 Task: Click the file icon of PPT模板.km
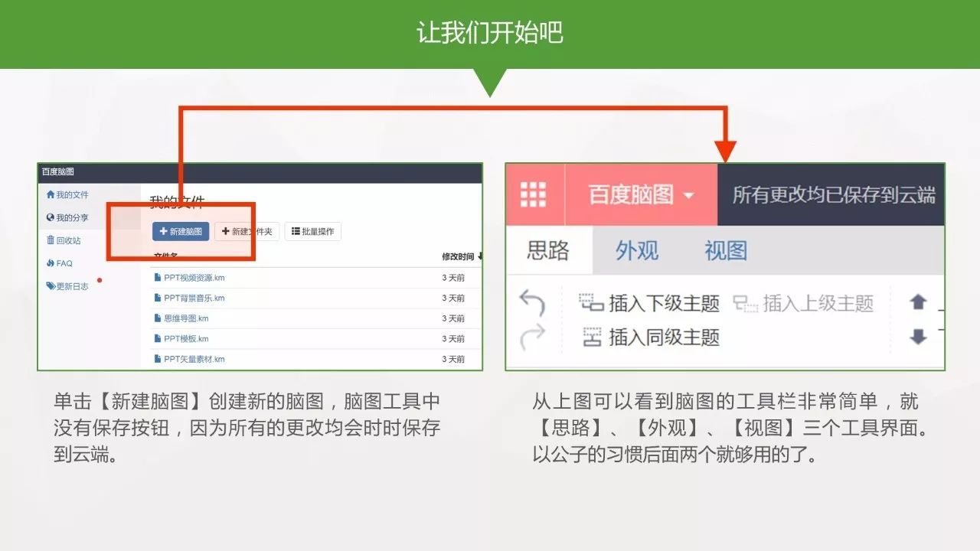point(158,339)
